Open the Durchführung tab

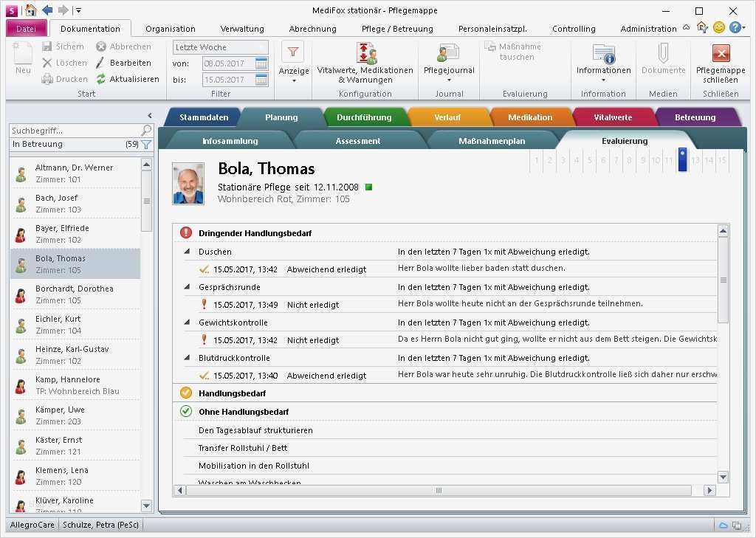364,117
